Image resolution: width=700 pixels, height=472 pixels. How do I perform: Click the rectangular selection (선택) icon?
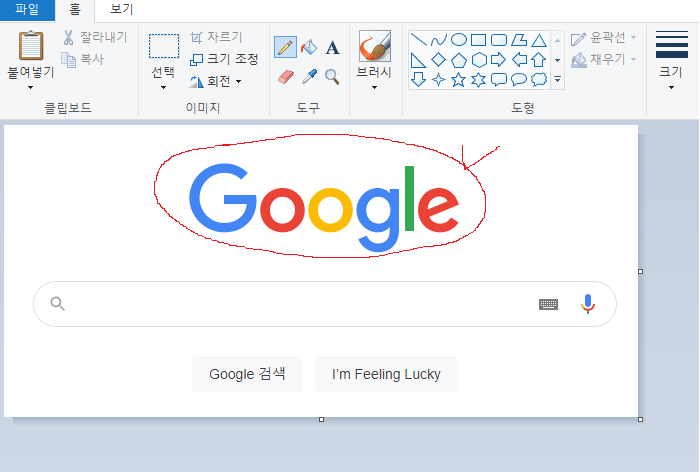click(x=164, y=46)
